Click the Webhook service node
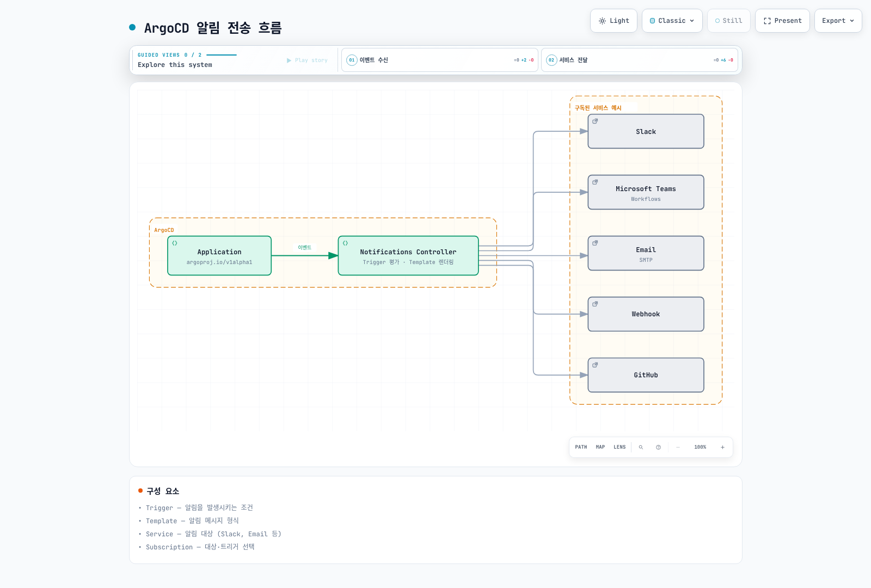 click(x=646, y=314)
